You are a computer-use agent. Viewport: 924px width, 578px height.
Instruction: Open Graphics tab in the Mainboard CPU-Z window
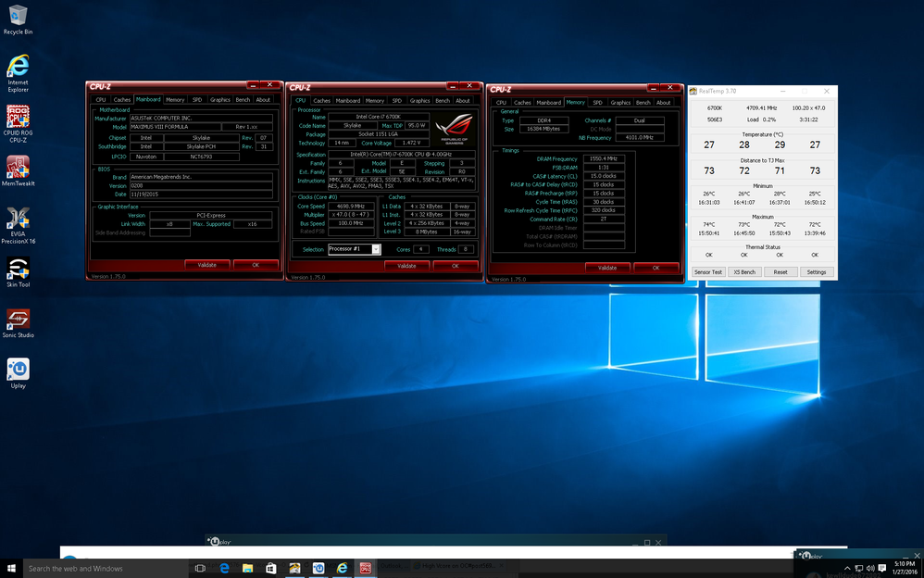point(219,100)
